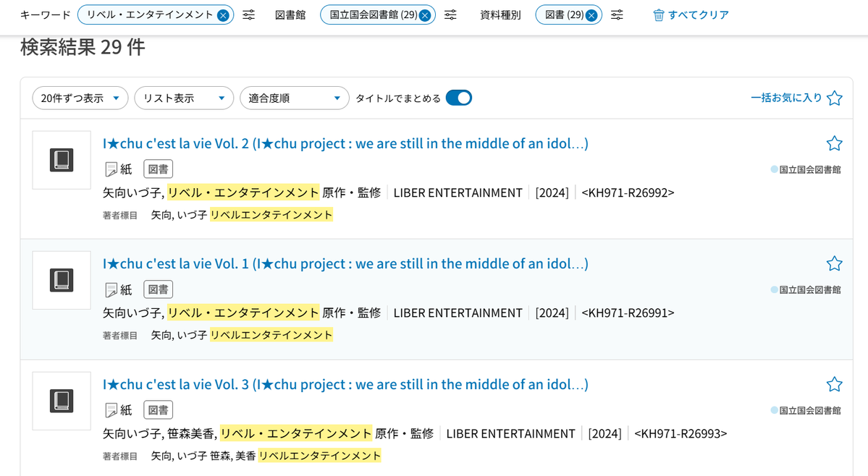The height and width of the screenshot is (476, 868).
Task: Open library filter settings sliders icon
Action: coord(450,15)
